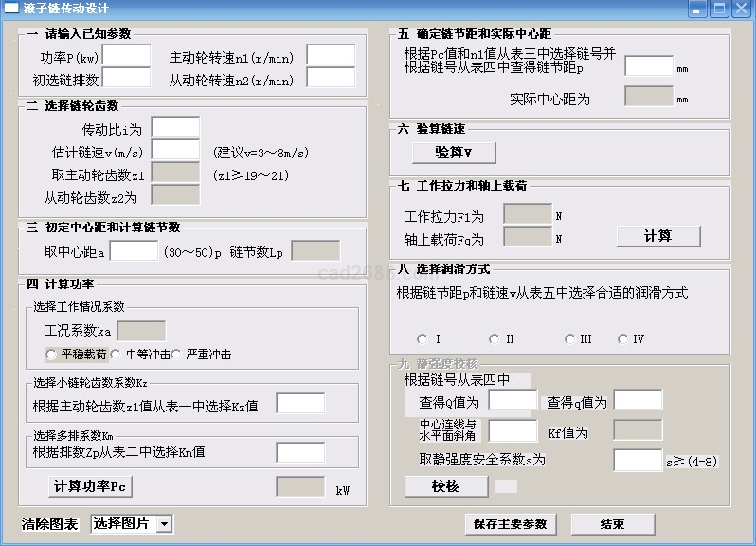The image size is (756, 546).
Task: Click the 计算功率Pc button
Action: pos(90,486)
